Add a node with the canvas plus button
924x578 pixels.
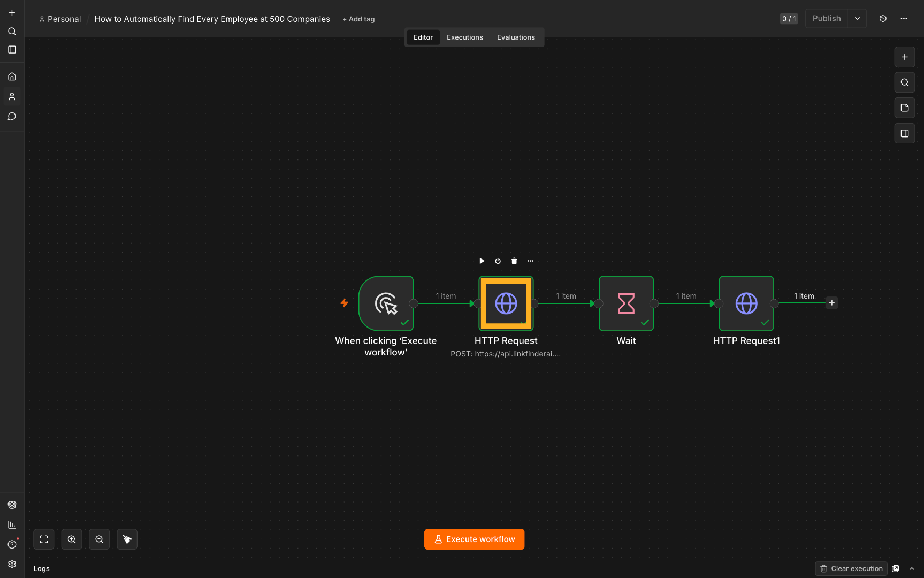point(905,57)
